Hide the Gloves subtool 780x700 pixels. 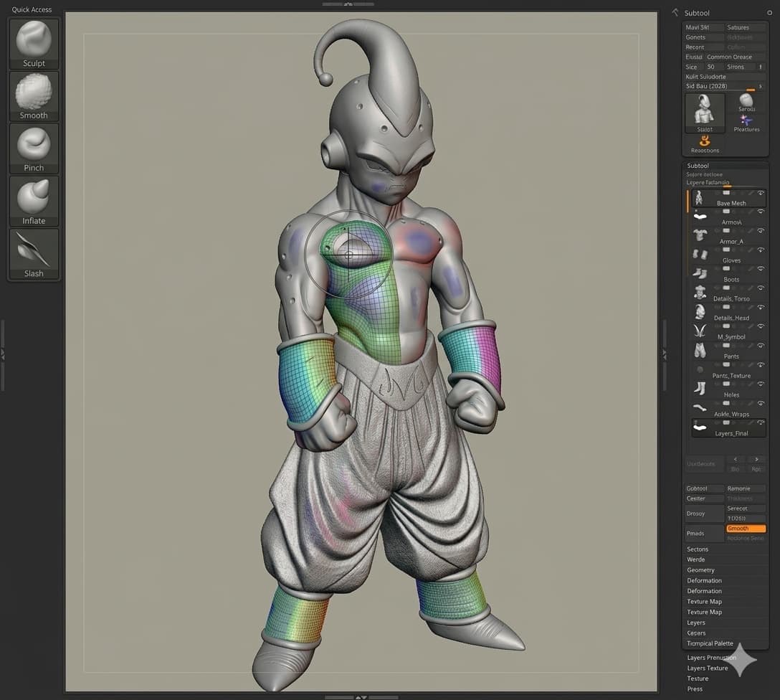pyautogui.click(x=761, y=250)
